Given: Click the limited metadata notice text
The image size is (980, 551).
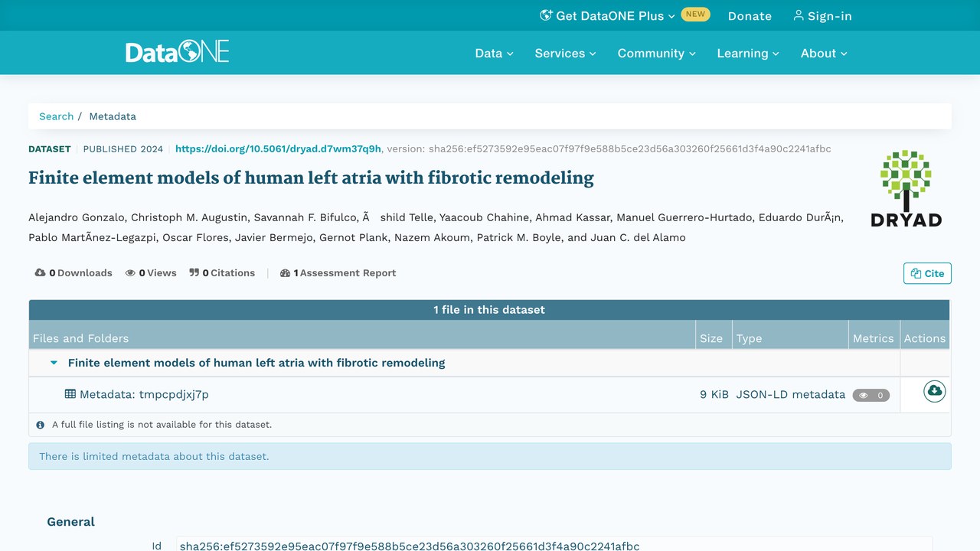Looking at the screenshot, I should tap(154, 456).
